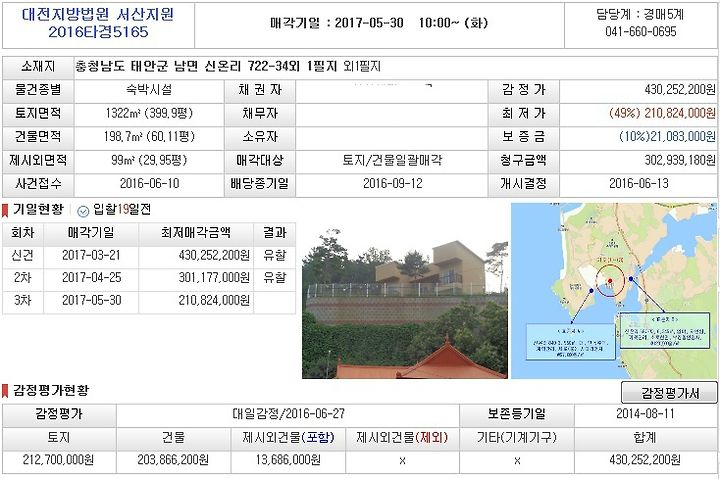Click the court name 대전지방법원 서산지원
The height and width of the screenshot is (479, 720).
[x=98, y=15]
